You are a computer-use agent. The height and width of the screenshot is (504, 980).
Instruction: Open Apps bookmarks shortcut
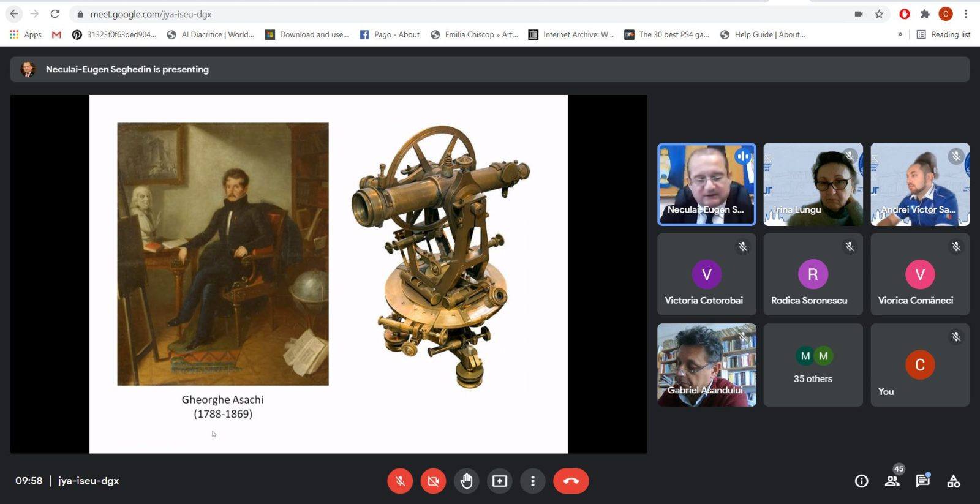point(26,35)
